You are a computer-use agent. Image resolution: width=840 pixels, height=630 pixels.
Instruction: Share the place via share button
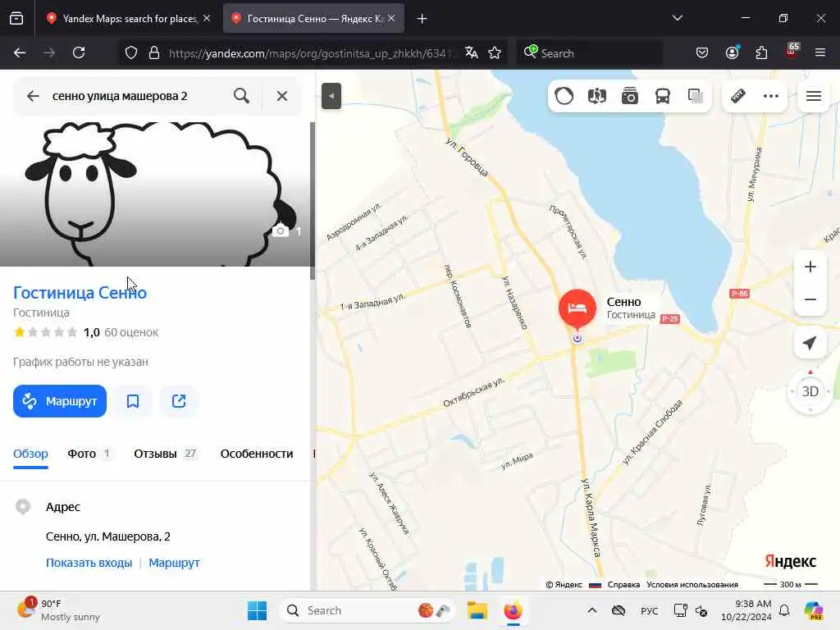pyautogui.click(x=178, y=400)
